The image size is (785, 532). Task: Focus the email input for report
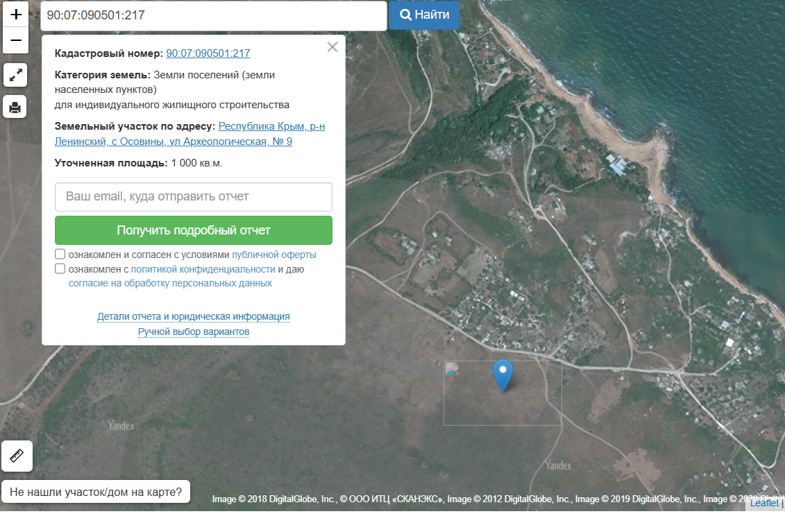(193, 197)
